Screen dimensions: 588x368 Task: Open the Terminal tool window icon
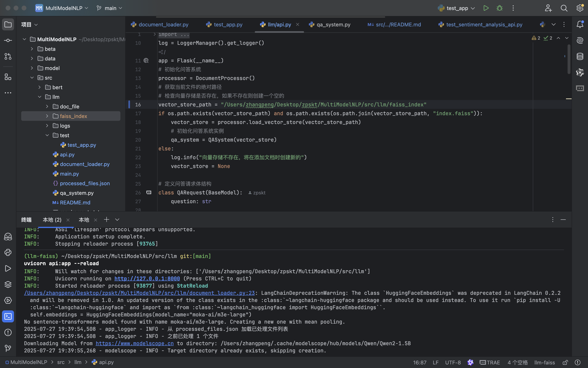pyautogui.click(x=8, y=316)
